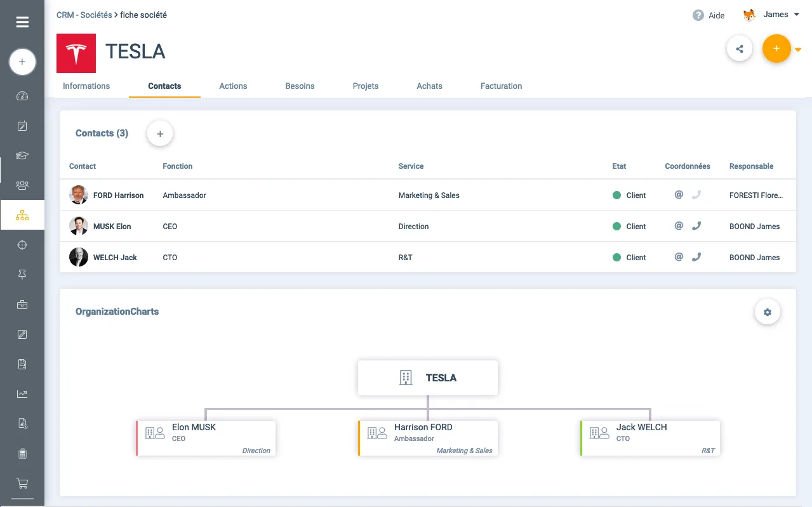Viewport: 812px width, 507px height.
Task: Expand the orange button dropdown arrow
Action: [798, 49]
